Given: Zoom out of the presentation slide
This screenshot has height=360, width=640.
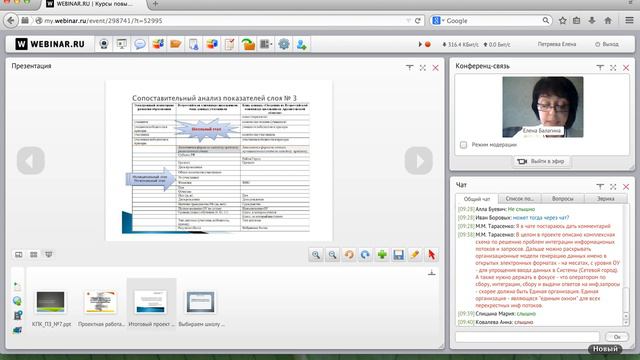Looking at the screenshot, I should [333, 255].
